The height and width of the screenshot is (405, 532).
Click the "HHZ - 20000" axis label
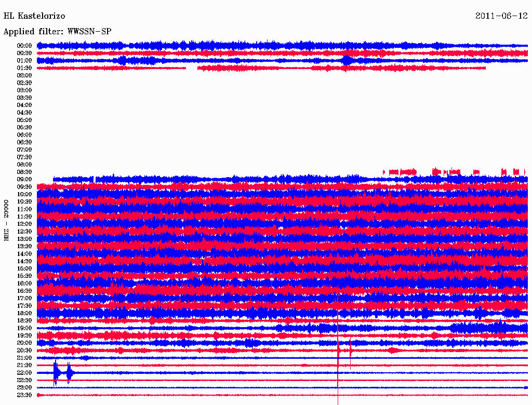click(6, 221)
